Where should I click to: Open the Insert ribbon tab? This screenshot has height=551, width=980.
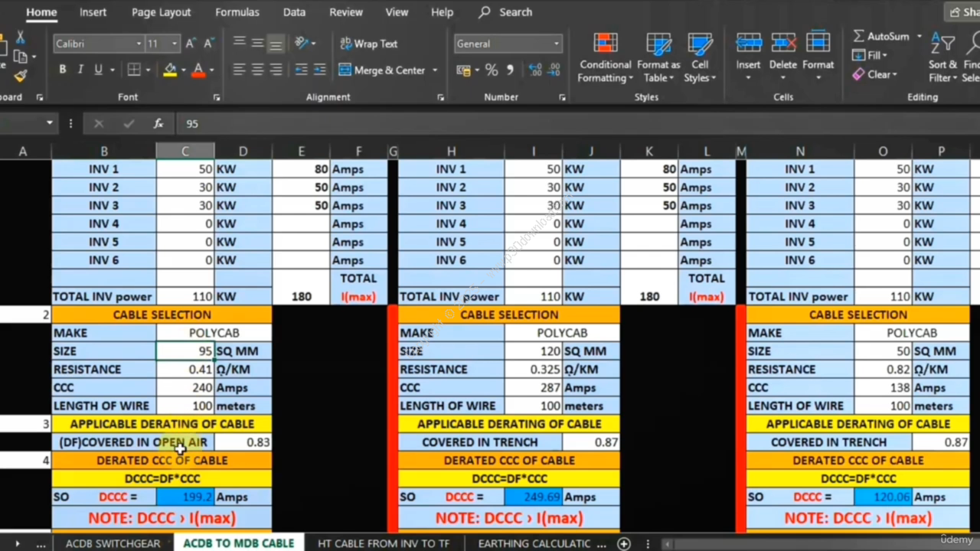(93, 12)
